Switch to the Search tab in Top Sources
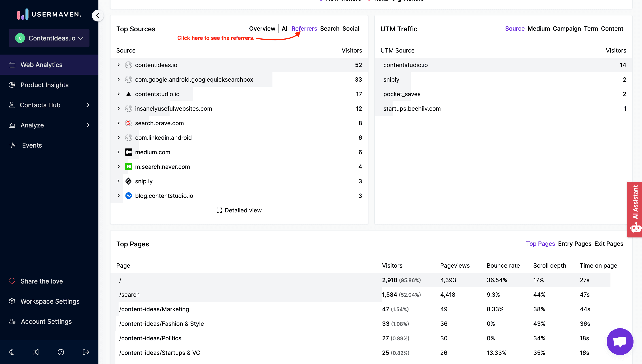The width and height of the screenshot is (642, 364). coord(330,28)
